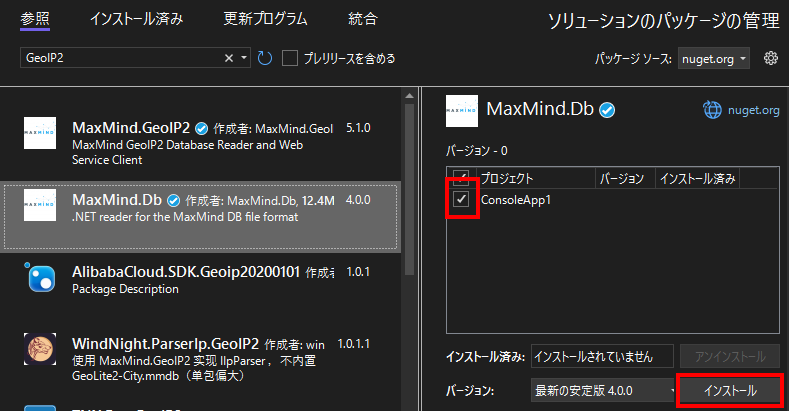Click the MaxMind.Db logo in results list
Screen dimensions: 789x411
click(40, 205)
